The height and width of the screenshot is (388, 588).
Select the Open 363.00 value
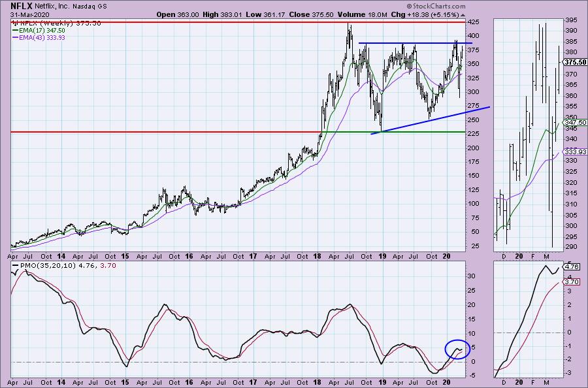(177, 14)
